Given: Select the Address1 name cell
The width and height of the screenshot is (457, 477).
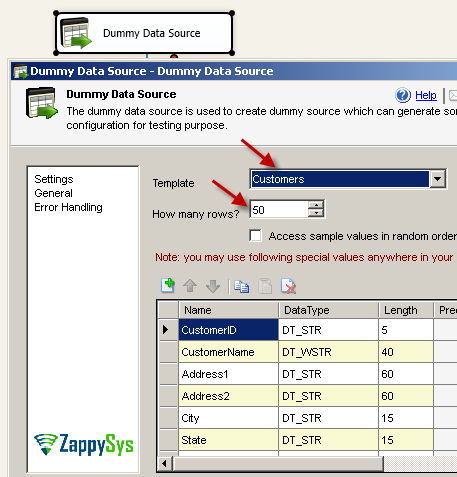Looking at the screenshot, I should pyautogui.click(x=228, y=374).
